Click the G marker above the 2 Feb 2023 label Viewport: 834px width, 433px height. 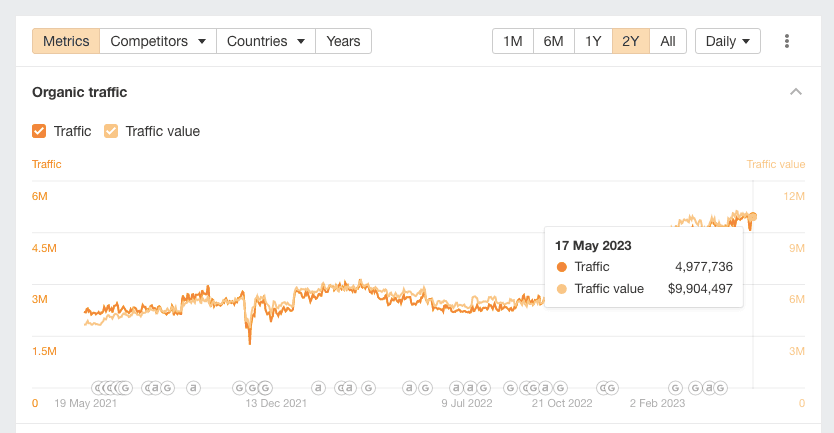(x=676, y=388)
